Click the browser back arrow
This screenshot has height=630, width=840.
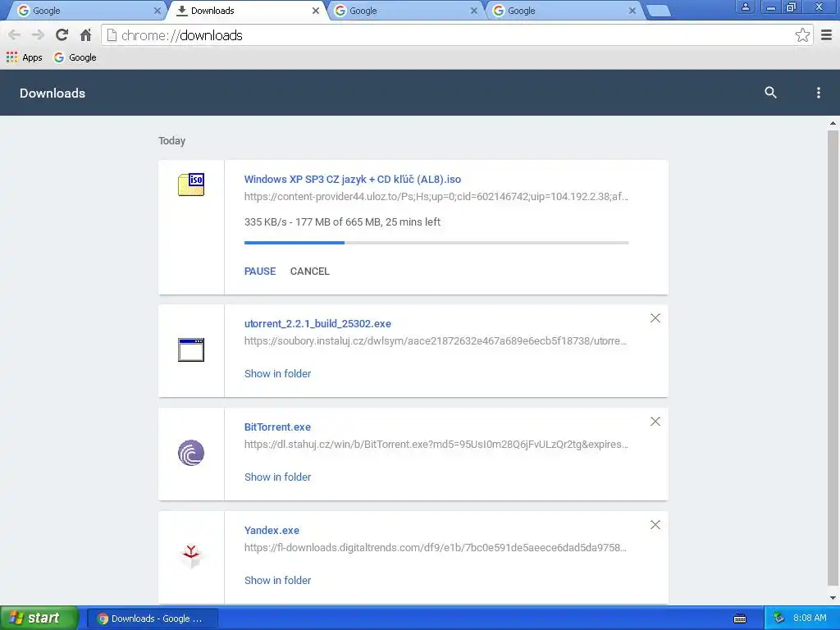(15, 35)
